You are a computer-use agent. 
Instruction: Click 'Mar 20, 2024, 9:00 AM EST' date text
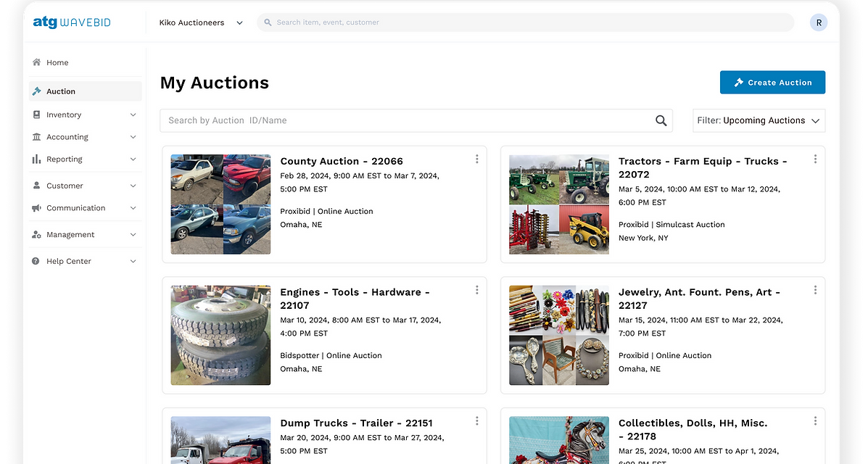[x=330, y=437]
